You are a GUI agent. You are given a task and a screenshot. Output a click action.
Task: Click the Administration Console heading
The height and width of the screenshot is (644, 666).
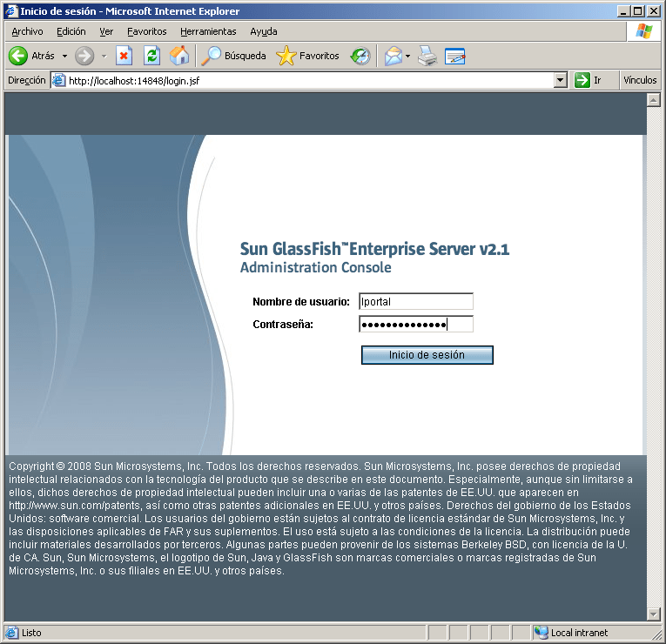(315, 267)
